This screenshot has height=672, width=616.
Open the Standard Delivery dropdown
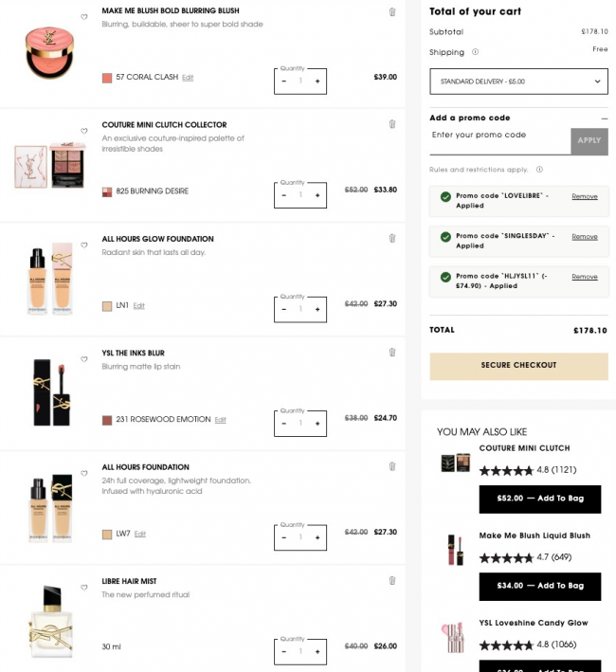[518, 82]
